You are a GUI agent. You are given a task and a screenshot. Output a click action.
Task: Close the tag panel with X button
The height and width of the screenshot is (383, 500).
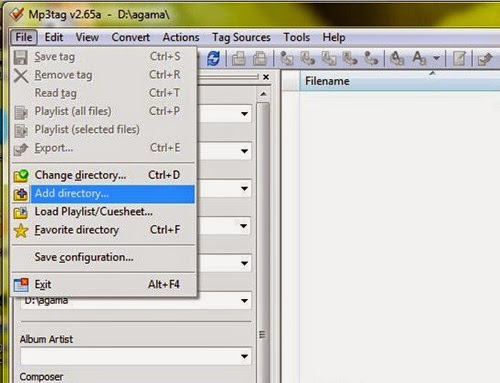pos(266,77)
